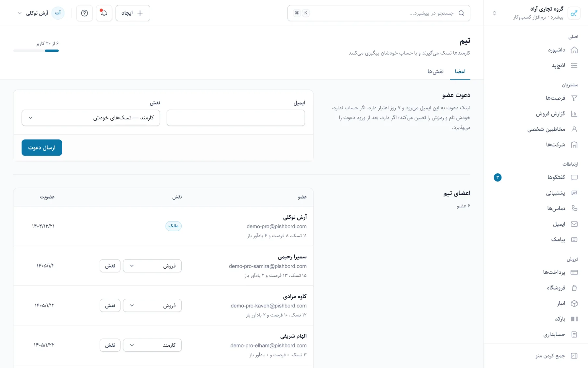The image size is (588, 368).
Task: Open notifications bell icon
Action: 104,13
